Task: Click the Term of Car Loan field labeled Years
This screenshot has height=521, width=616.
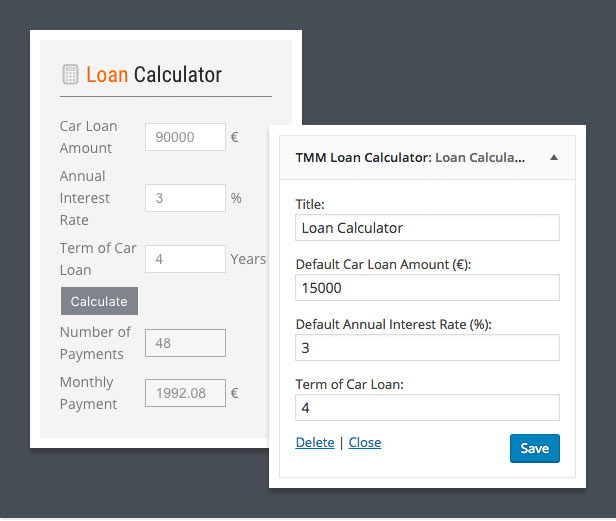Action: pos(185,259)
